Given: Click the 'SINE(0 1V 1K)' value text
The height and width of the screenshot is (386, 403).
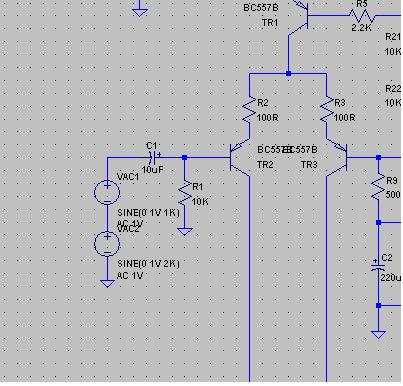Looking at the screenshot, I should click(148, 213).
